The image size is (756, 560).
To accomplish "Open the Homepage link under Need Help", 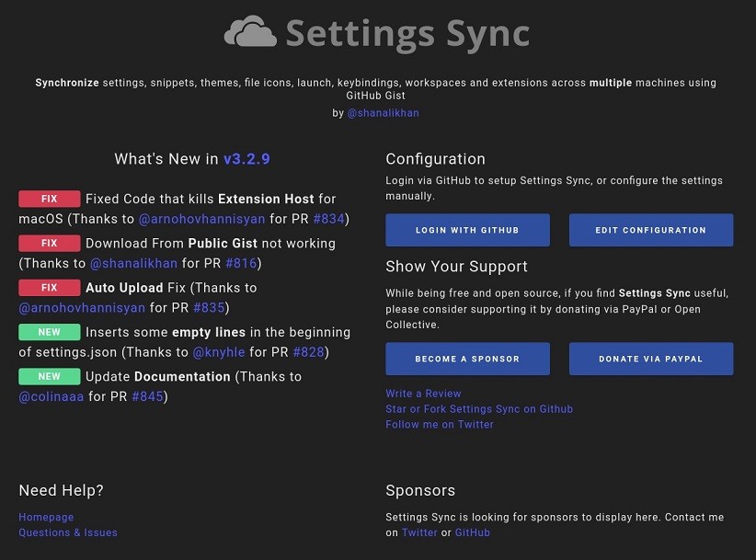I will [x=46, y=517].
